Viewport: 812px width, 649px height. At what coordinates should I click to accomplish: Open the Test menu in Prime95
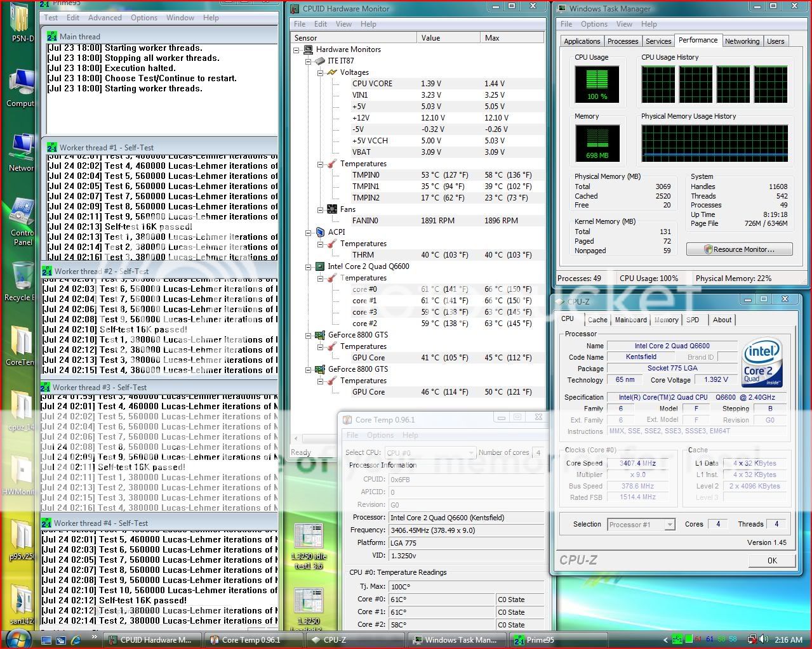point(51,18)
